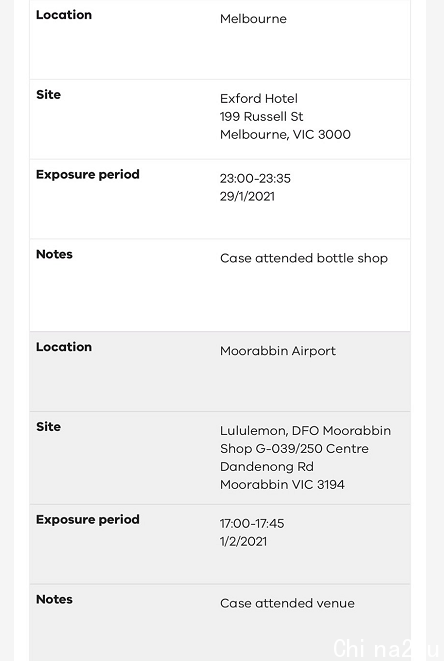444x661 pixels.
Task: Click the 17:00-17:45 exposure time
Action: tap(252, 524)
